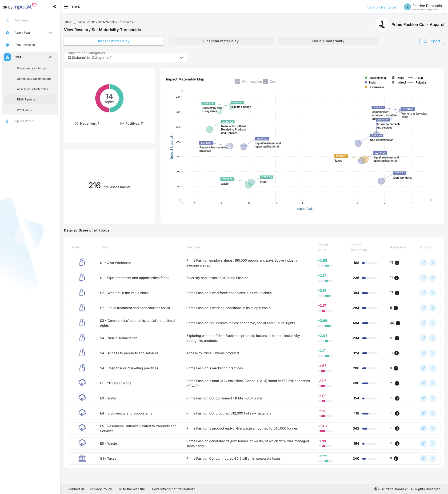Show assessors info for S3 Communities row
The width and height of the screenshot is (448, 494).
398,323
